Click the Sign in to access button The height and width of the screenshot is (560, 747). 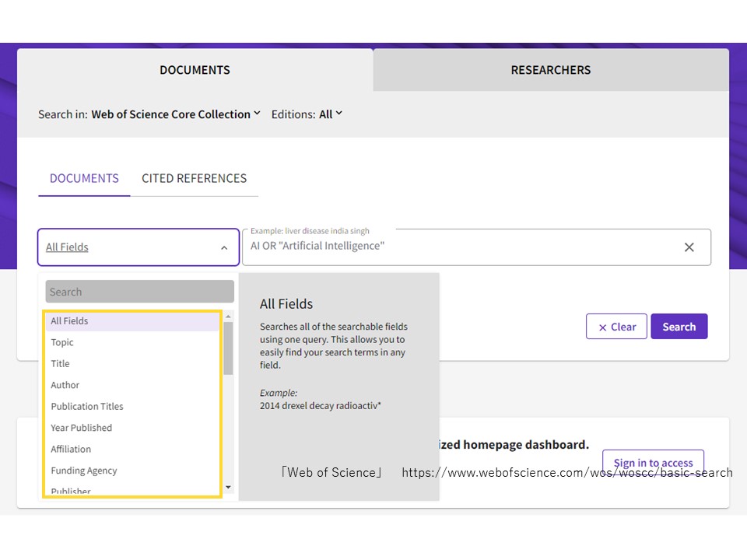click(653, 462)
